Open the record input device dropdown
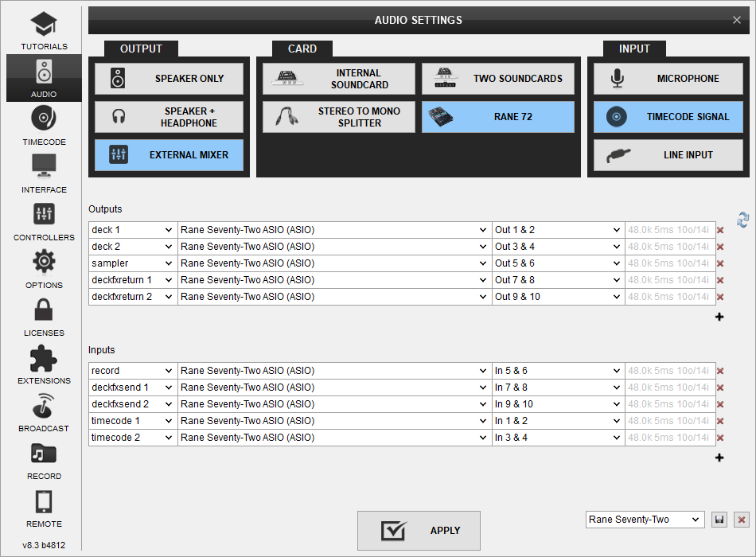 point(333,371)
